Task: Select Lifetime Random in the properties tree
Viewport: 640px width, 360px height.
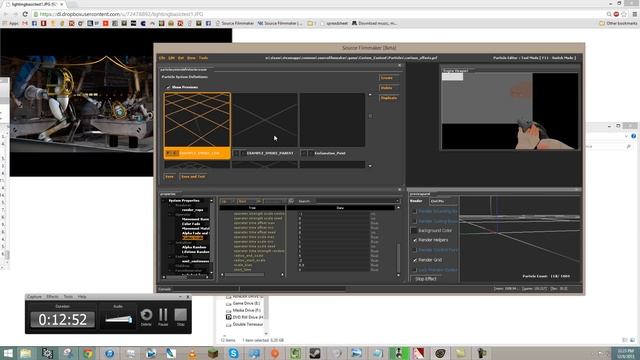Action: pos(196,252)
